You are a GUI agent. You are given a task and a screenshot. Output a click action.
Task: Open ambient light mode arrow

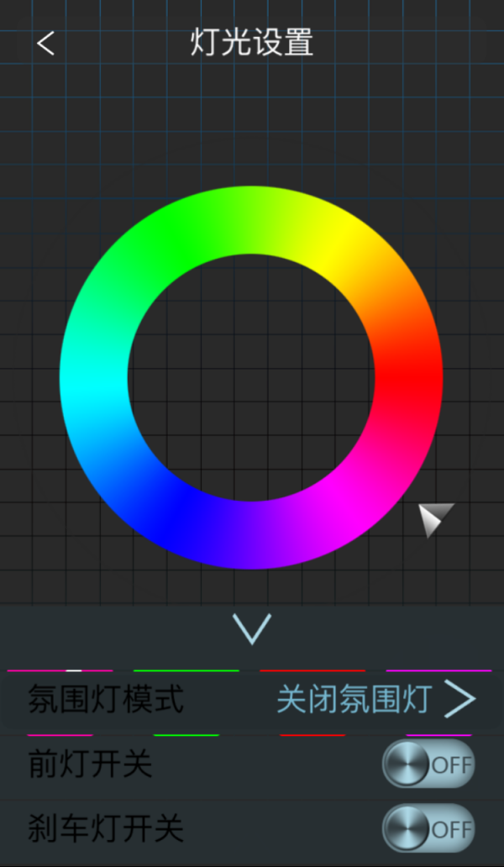tap(459, 701)
